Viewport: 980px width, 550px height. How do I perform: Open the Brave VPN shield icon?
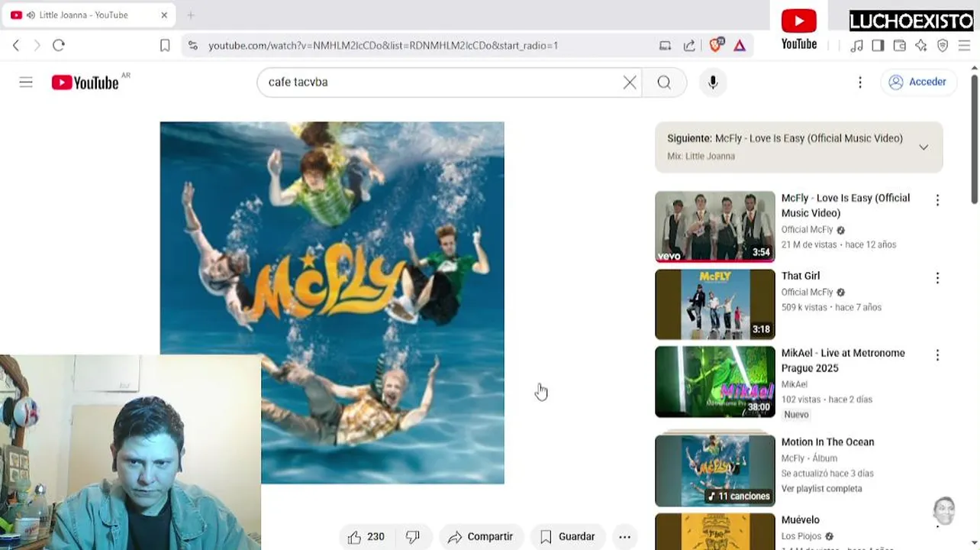943,46
